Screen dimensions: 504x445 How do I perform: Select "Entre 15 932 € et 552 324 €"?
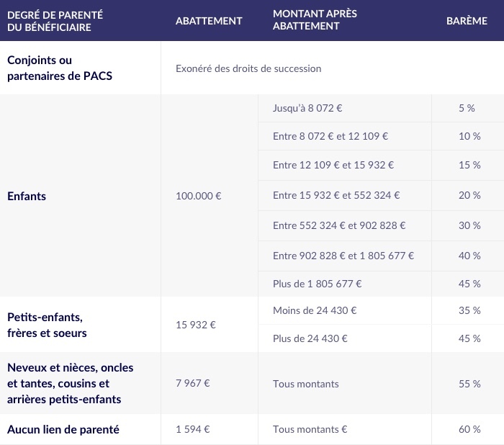coord(336,195)
